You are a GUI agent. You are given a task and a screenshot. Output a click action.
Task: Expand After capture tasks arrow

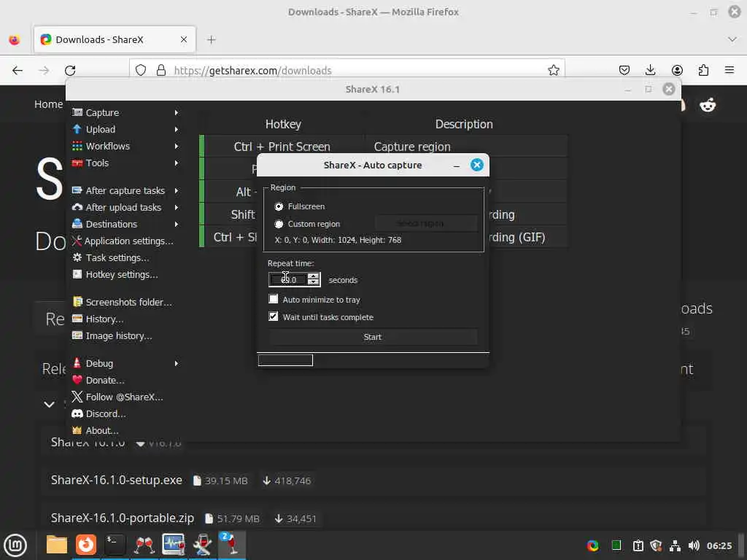[177, 190]
